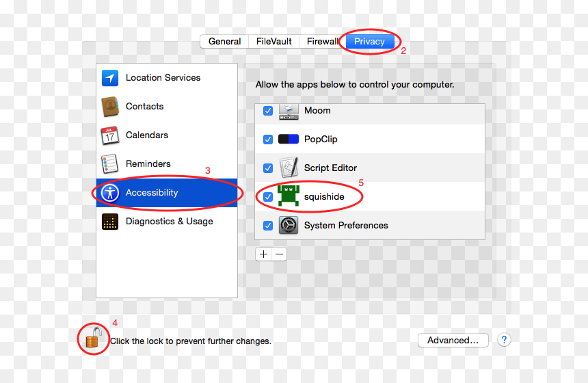
Task: Disable the System Preferences checkbox
Action: 268,226
